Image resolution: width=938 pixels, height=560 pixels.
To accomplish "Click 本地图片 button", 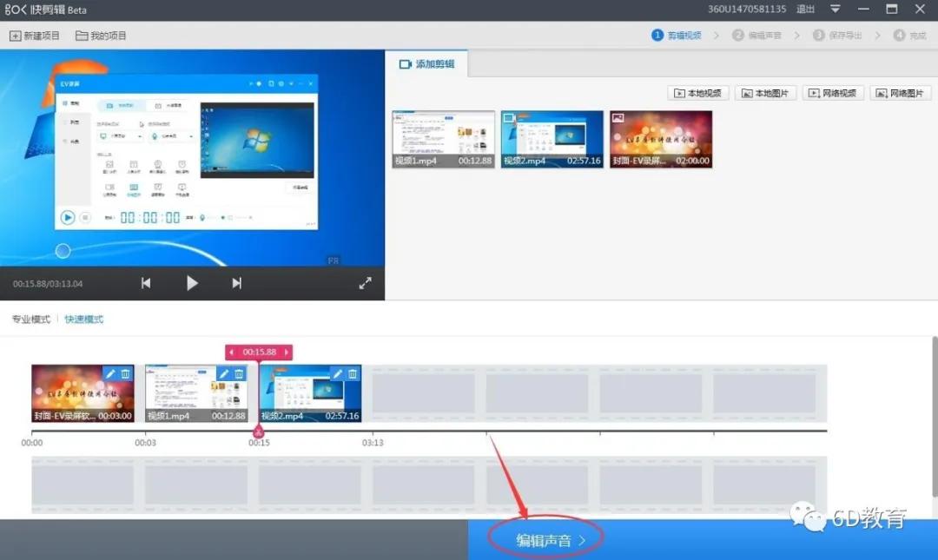I will point(765,94).
